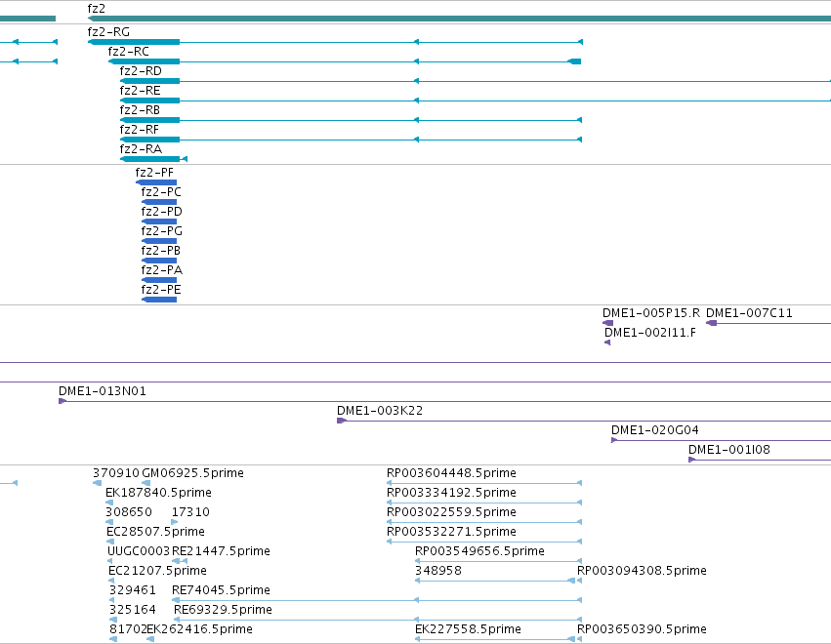The image size is (831, 644).
Task: Select the RE69329.5prime EST label
Action: point(223,610)
